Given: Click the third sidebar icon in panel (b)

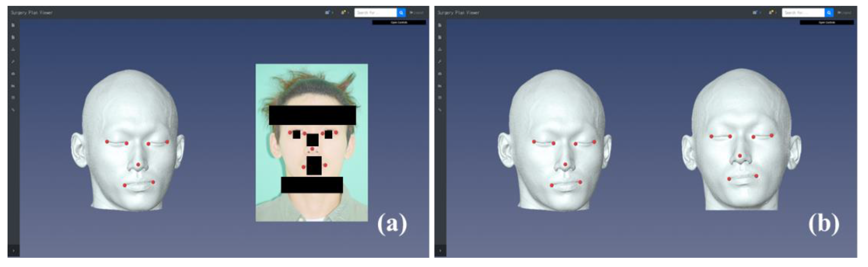Looking at the screenshot, I should coord(440,49).
